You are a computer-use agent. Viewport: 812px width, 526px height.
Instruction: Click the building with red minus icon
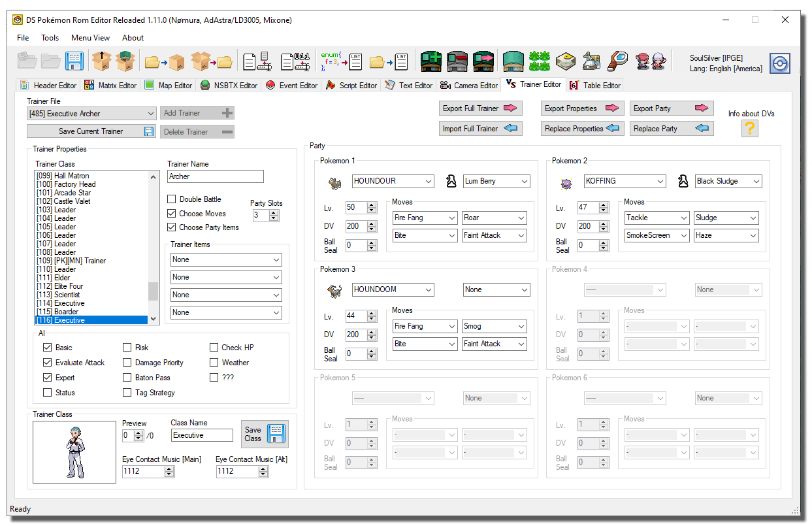click(x=457, y=61)
